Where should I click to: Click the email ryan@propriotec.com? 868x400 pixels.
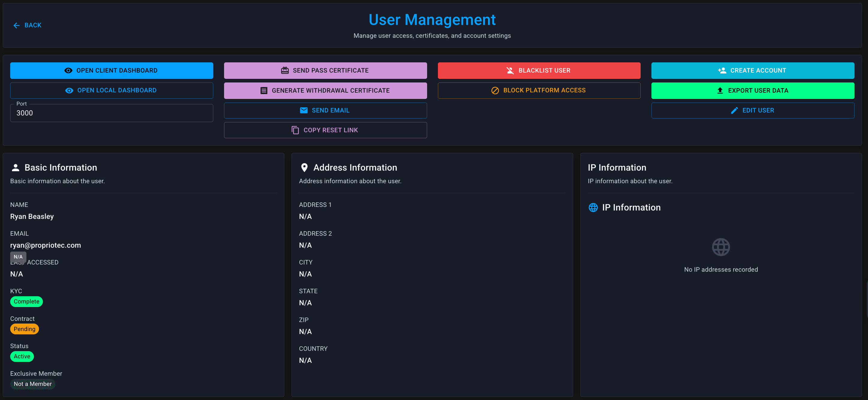[x=46, y=245]
